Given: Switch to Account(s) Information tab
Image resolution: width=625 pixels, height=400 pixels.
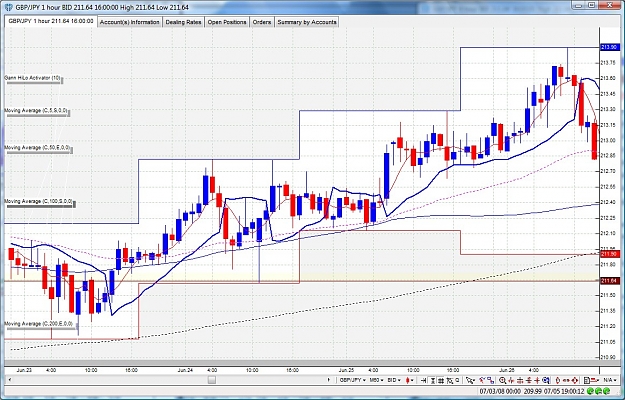Looking at the screenshot, I should (130, 22).
